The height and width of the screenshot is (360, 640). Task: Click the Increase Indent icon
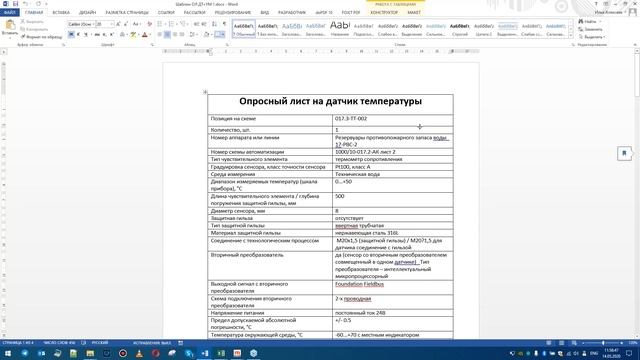pos(204,24)
